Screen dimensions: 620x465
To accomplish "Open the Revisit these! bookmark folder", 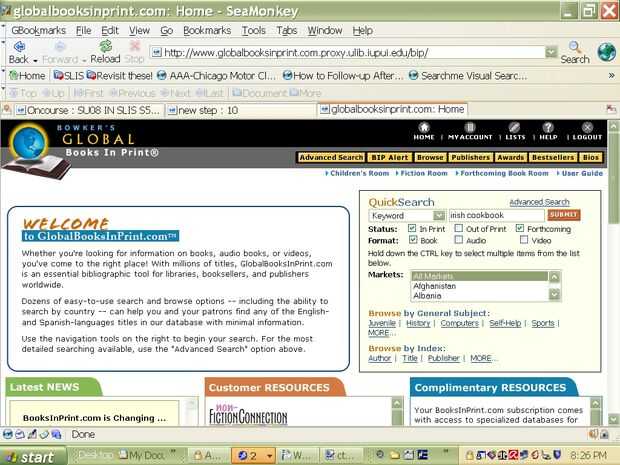I will [x=119, y=76].
